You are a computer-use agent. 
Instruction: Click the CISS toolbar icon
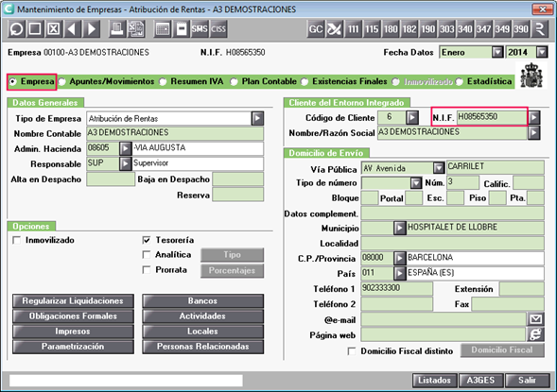point(218,28)
